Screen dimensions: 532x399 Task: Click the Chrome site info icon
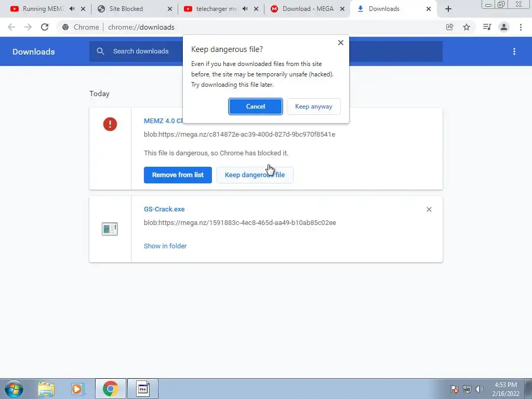65,27
